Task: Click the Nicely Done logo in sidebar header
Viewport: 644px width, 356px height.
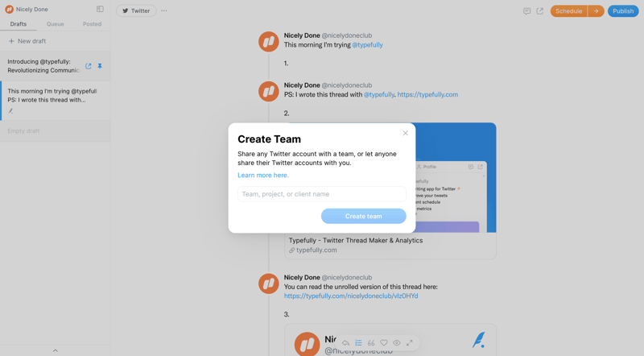Action: (9, 9)
